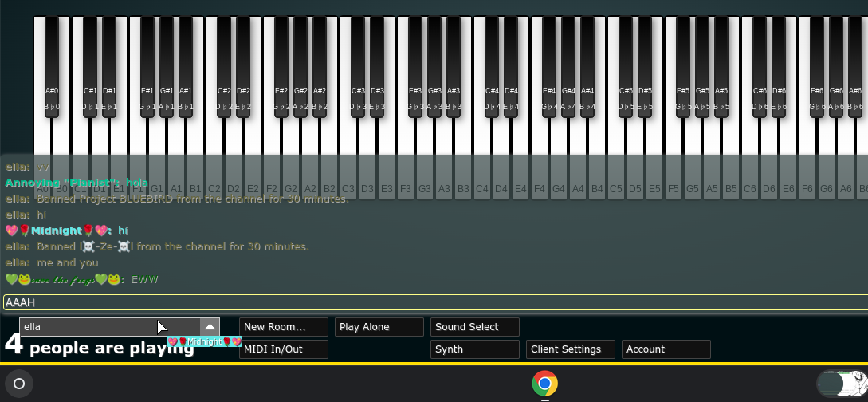Play the G#2 black key
The height and width of the screenshot is (402, 868).
pos(300,66)
